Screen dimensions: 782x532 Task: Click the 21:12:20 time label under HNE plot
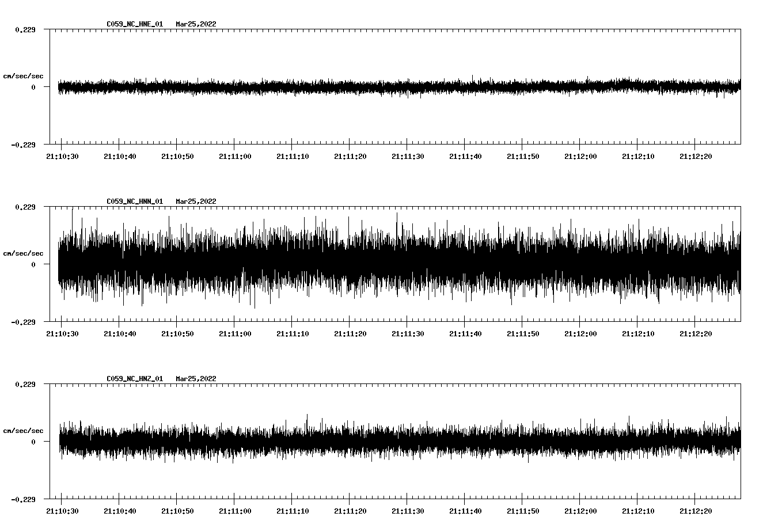pyautogui.click(x=696, y=157)
